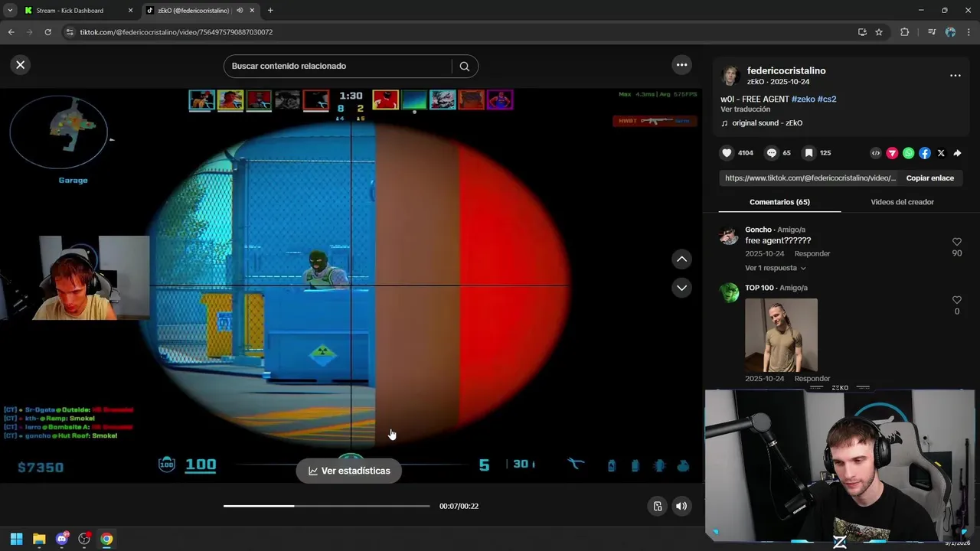Share the video on X
Screen dimensions: 980x551
click(941, 153)
